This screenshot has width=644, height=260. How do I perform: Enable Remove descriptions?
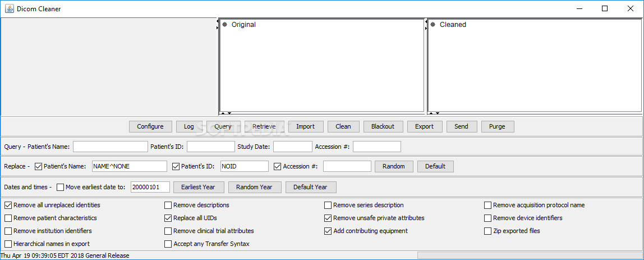click(168, 205)
